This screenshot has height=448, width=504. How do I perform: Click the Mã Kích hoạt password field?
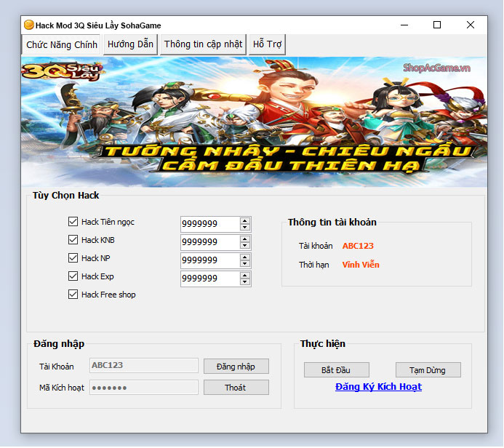(x=144, y=388)
